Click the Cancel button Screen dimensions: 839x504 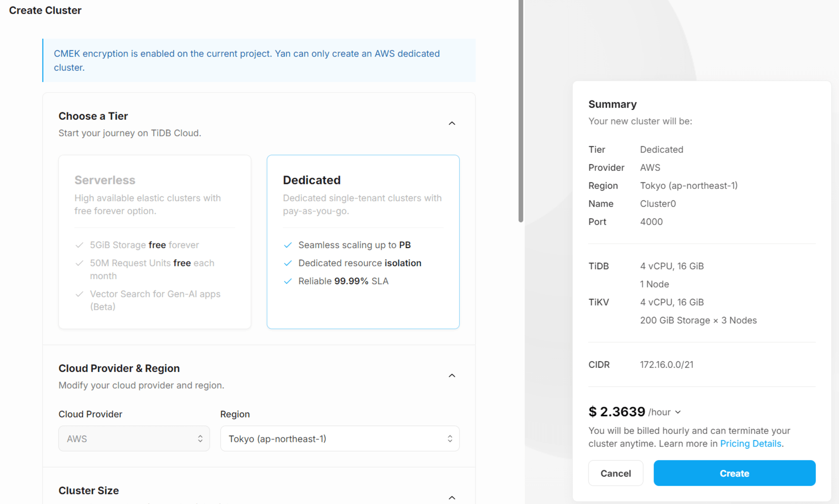[615, 473]
